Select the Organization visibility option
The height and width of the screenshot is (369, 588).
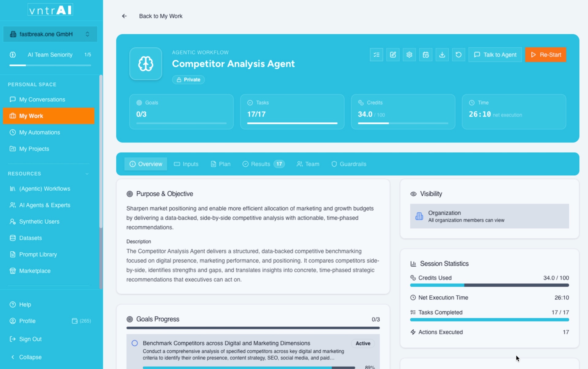489,216
